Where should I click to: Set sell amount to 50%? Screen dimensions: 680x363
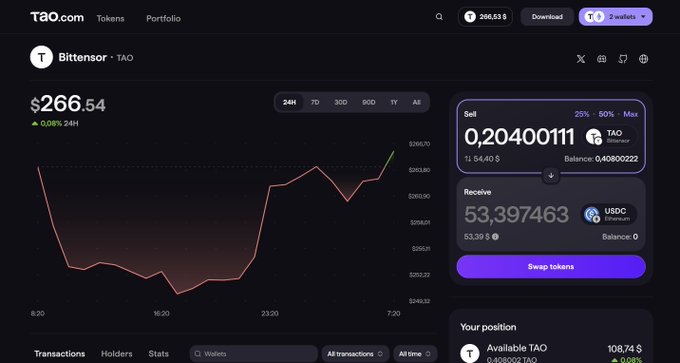coord(606,114)
